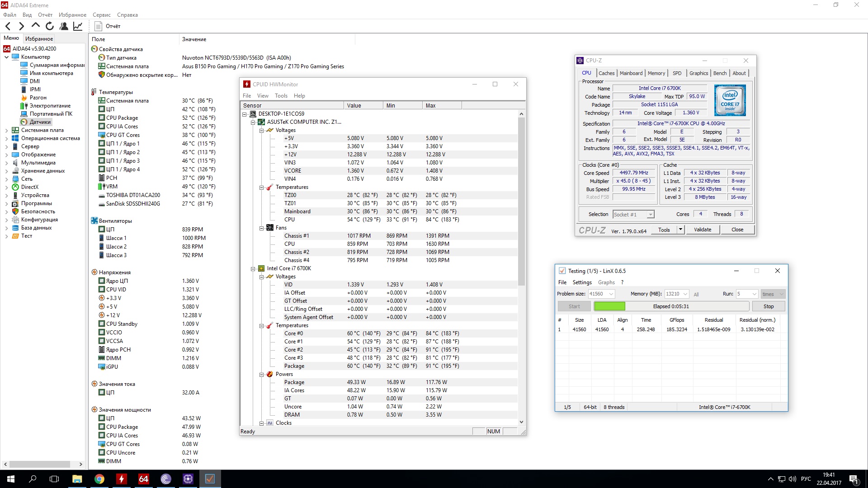
Task: Open the Problem size dropdown in LinX
Action: 611,294
